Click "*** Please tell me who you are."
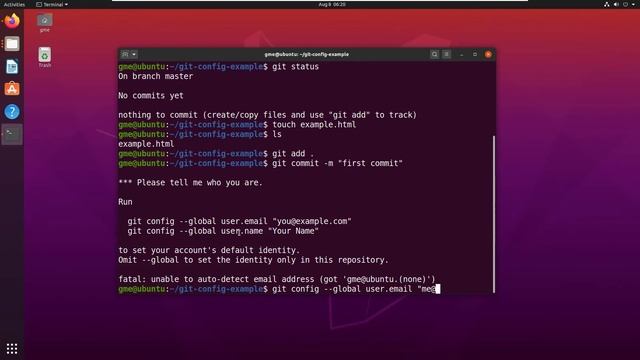The image size is (640, 360). tap(190, 182)
